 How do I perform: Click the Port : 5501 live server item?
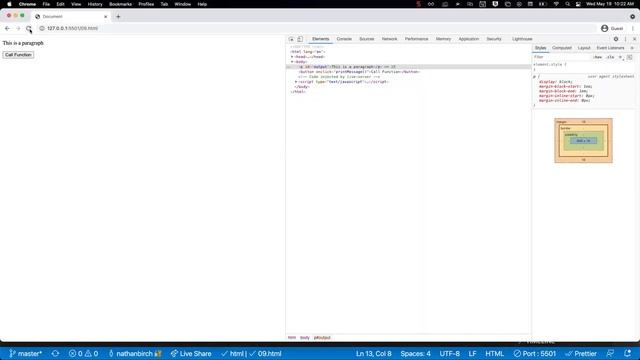(x=535, y=354)
